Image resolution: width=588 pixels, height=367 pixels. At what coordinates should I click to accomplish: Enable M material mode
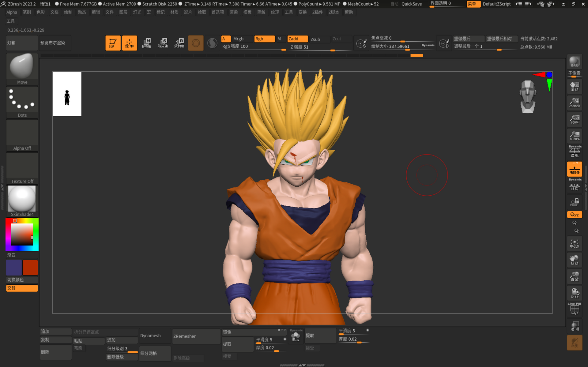tap(279, 39)
